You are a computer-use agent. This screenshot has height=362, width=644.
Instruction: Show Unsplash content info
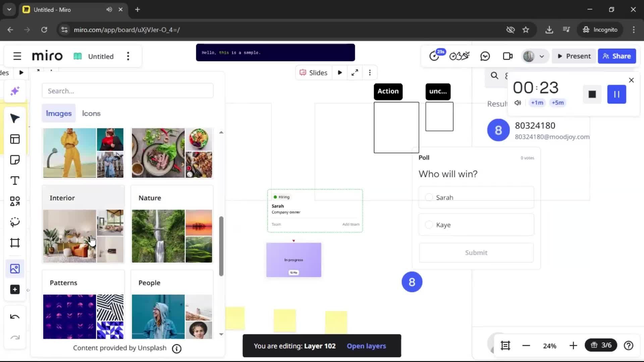coord(176,349)
